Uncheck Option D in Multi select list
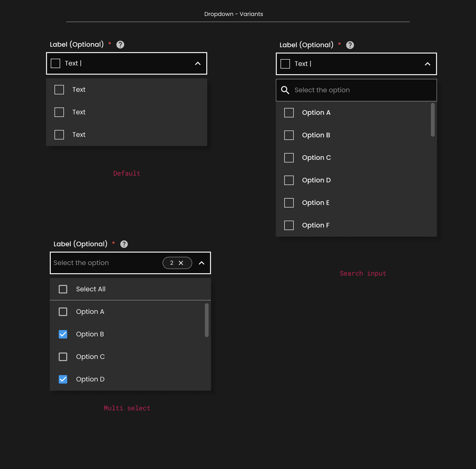 pos(63,379)
